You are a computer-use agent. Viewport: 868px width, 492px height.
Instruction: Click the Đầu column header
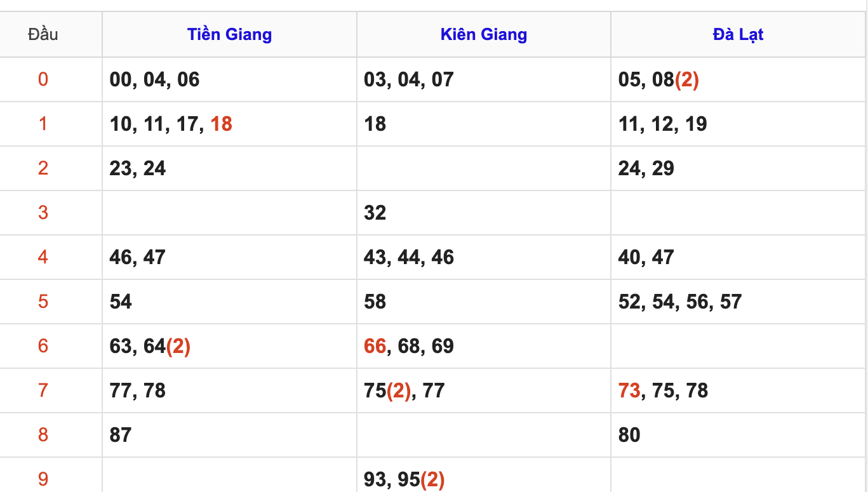click(x=43, y=34)
